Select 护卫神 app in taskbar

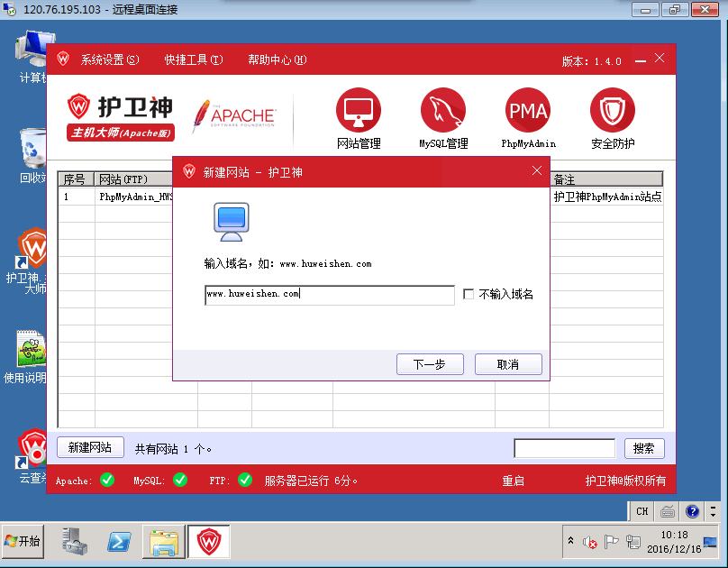[x=209, y=541]
